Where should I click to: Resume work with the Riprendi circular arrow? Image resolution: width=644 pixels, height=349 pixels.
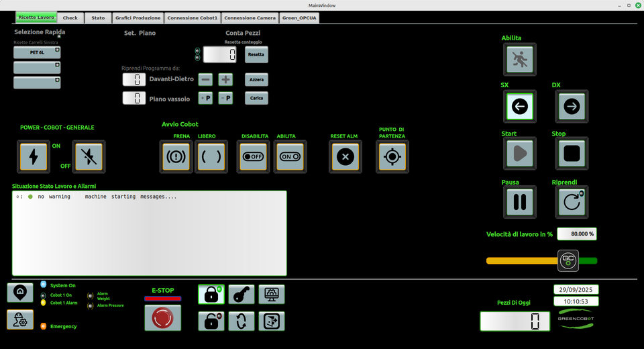coord(572,202)
